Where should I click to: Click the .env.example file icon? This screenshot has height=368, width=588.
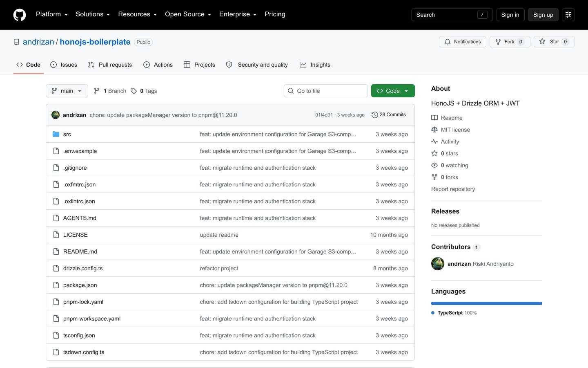pos(56,151)
